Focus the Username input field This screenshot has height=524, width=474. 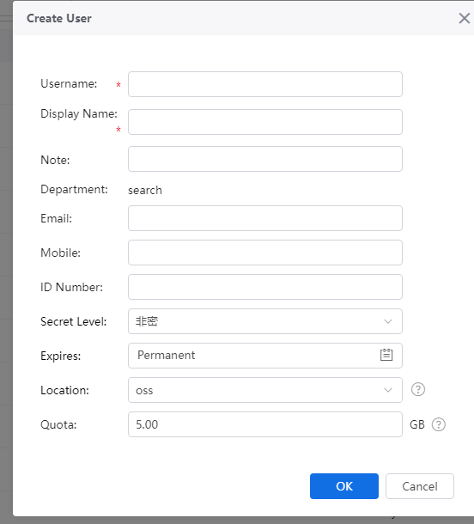(265, 84)
